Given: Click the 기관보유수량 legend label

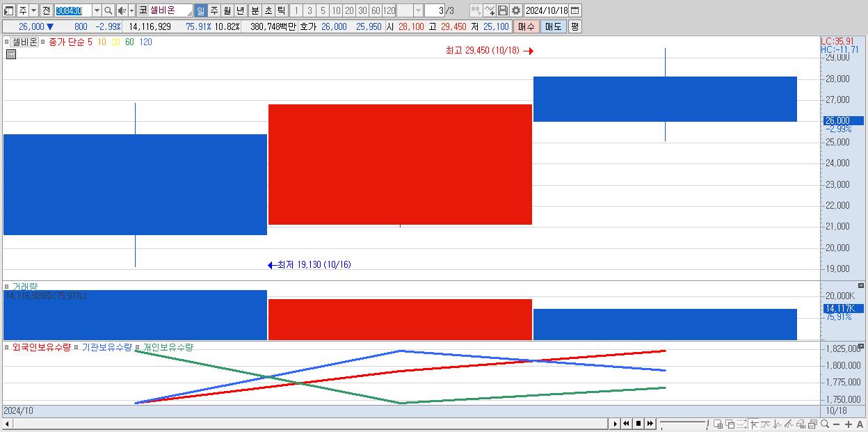Looking at the screenshot, I should pos(107,347).
